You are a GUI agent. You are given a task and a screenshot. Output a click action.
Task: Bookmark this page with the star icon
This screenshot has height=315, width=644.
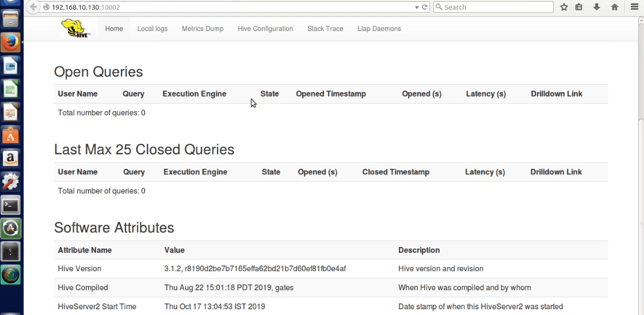tap(564, 7)
